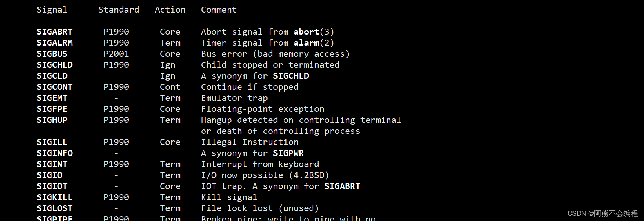Select the SIGCHLD row label

pyautogui.click(x=55, y=65)
